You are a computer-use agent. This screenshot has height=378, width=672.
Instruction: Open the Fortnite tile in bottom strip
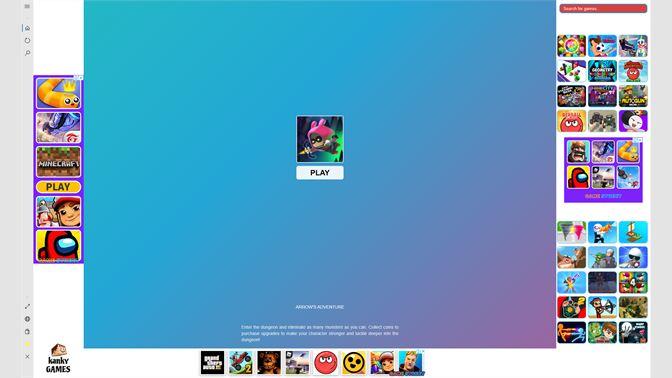pyautogui.click(x=410, y=363)
